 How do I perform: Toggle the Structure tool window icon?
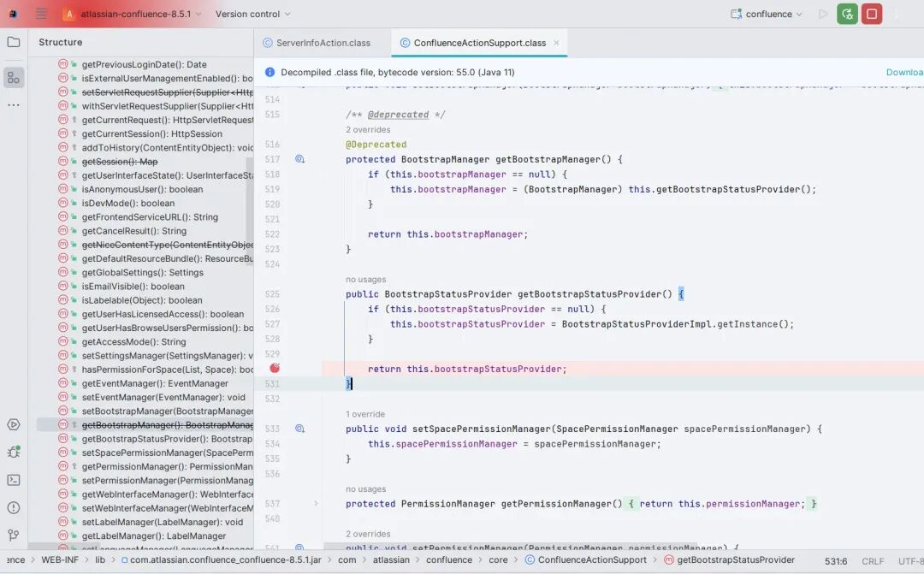pos(14,78)
